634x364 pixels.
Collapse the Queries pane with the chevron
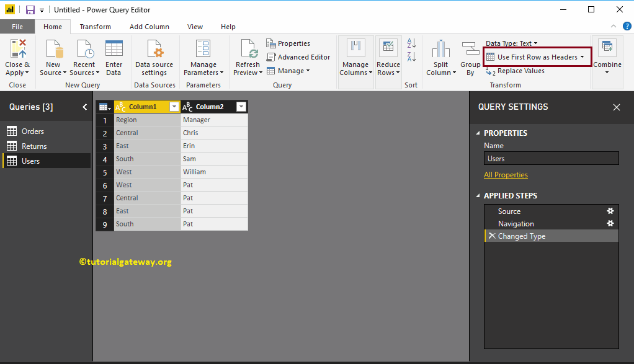pos(85,107)
